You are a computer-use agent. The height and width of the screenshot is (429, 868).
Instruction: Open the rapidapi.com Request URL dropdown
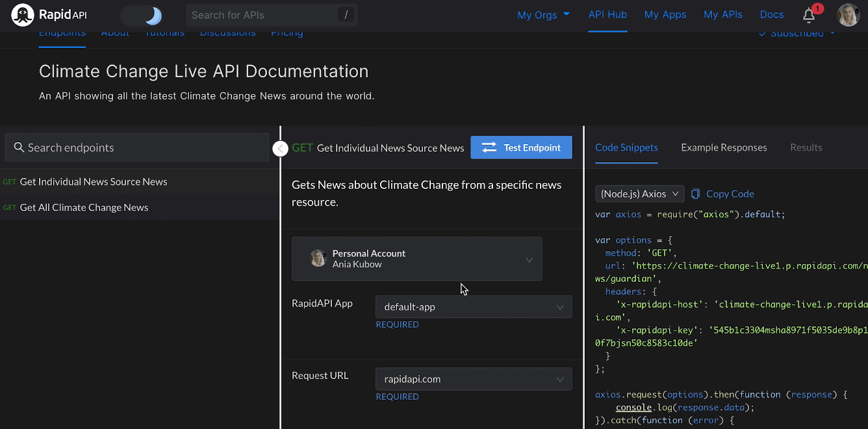474,379
